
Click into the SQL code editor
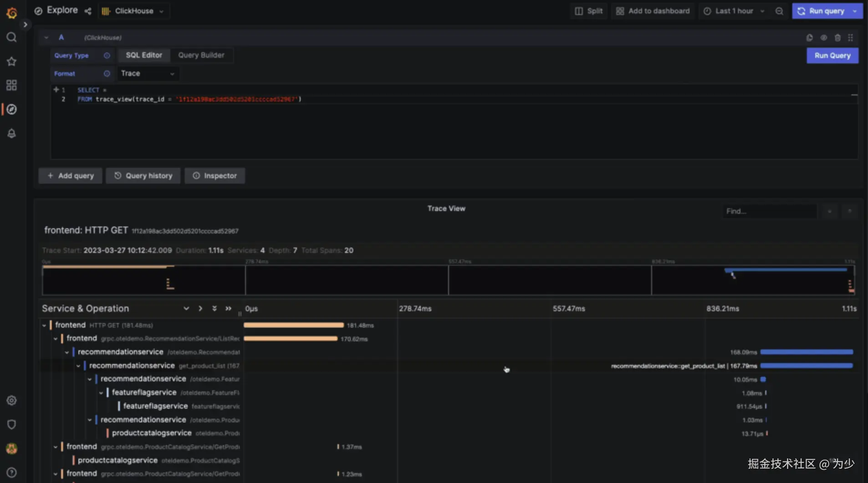(x=454, y=122)
